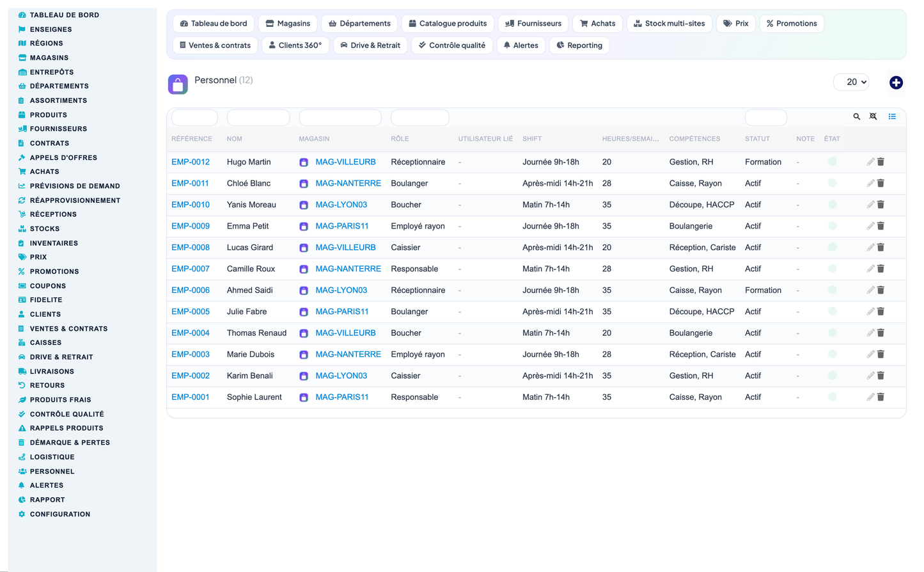The image size is (924, 572).
Task: Delete employee EMP-0012 with trash icon
Action: click(881, 162)
